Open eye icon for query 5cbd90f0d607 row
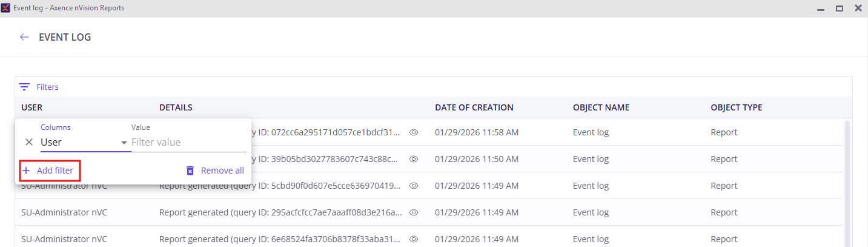This screenshot has width=868, height=247. point(414,186)
